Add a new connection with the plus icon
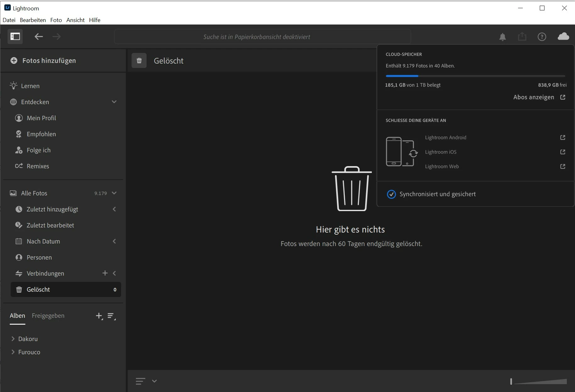575x392 pixels. (105, 273)
